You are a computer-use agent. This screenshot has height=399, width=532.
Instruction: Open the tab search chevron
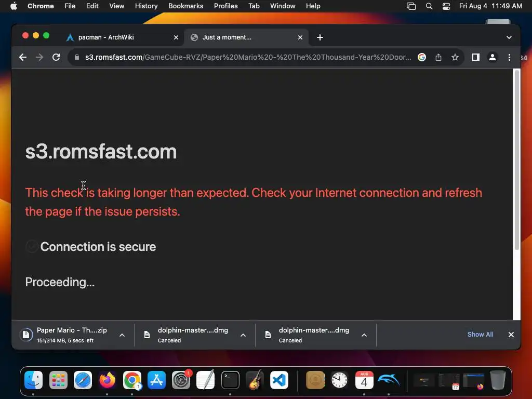(x=509, y=37)
